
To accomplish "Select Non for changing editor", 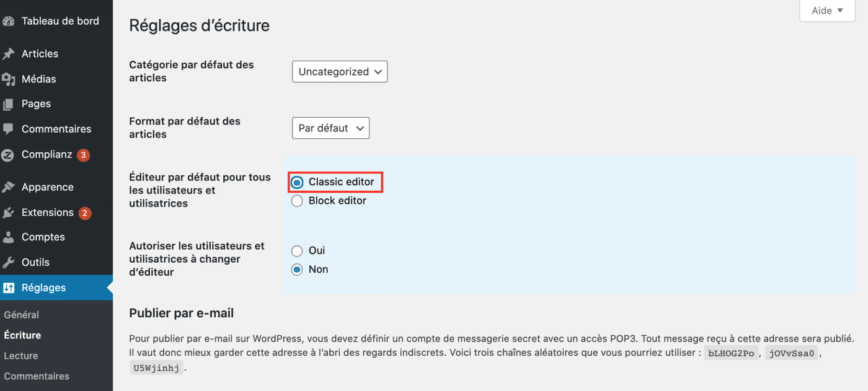I will click(297, 270).
